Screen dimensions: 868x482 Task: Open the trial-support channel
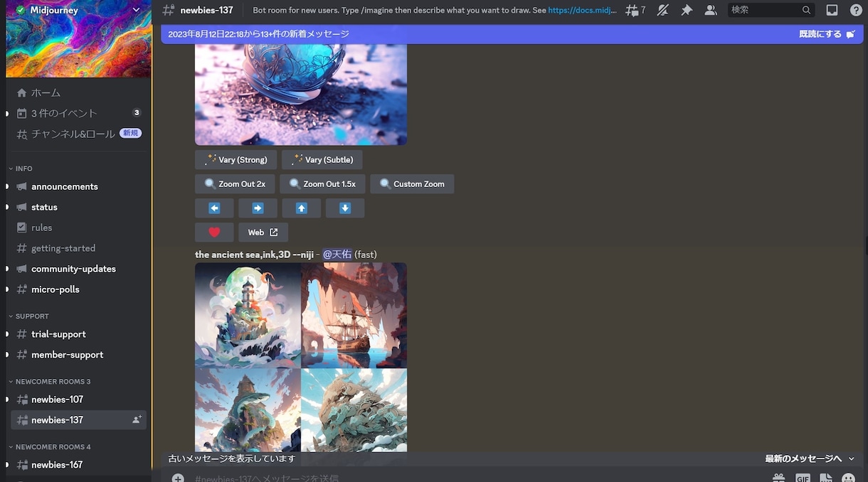pyautogui.click(x=78, y=334)
